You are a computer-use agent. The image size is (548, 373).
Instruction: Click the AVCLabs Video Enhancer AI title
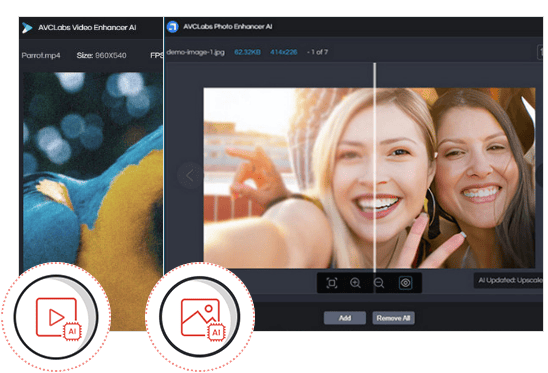[87, 28]
